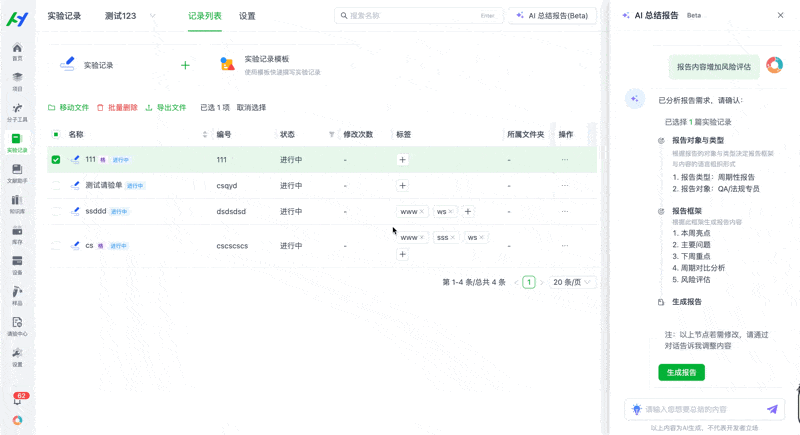
Task: Sort by 名称 column arrows
Action: (x=205, y=135)
